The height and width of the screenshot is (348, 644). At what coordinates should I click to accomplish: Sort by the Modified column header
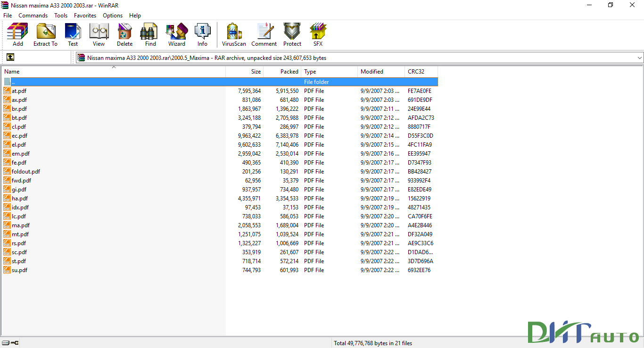(381, 72)
